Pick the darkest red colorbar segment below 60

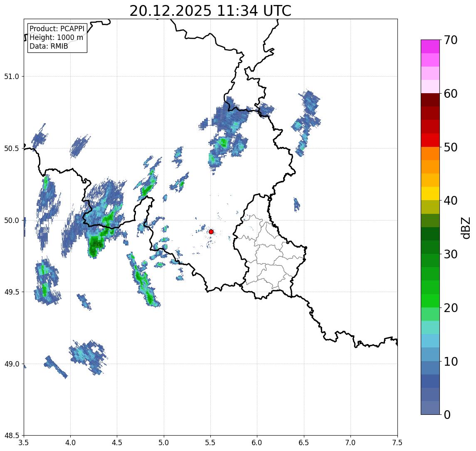[x=430, y=100]
